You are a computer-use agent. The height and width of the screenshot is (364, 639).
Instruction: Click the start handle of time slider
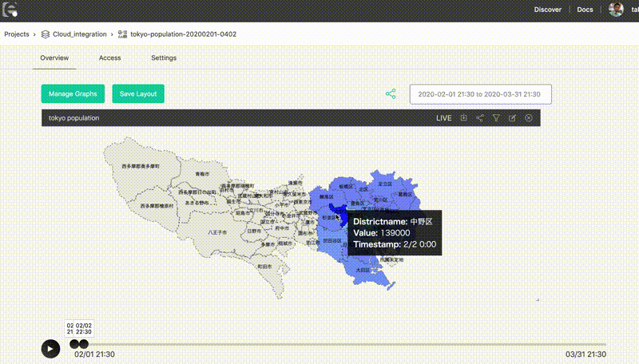pos(73,344)
